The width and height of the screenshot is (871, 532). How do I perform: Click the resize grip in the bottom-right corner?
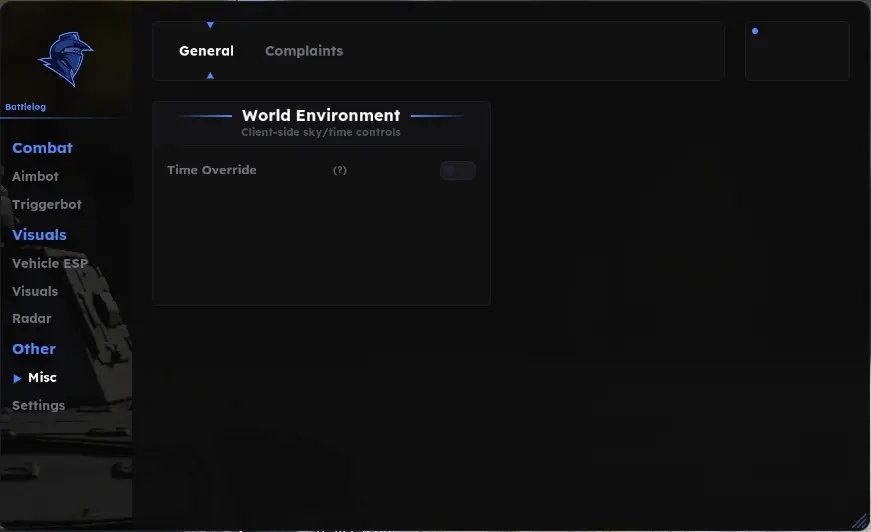pyautogui.click(x=859, y=521)
